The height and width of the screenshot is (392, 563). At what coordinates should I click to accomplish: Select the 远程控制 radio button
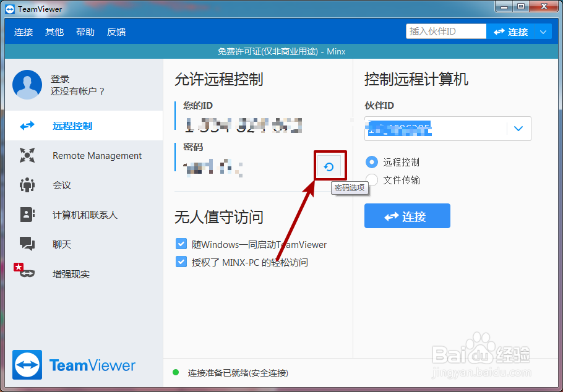pos(372,162)
